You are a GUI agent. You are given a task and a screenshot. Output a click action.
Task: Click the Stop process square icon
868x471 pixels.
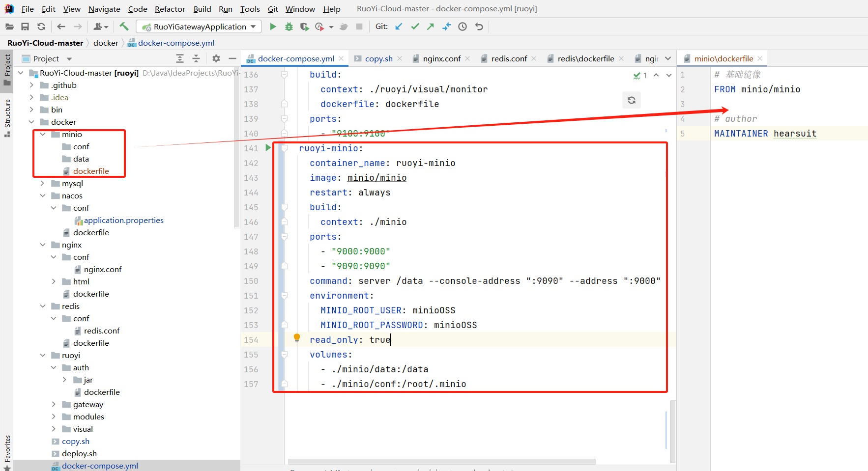point(359,27)
